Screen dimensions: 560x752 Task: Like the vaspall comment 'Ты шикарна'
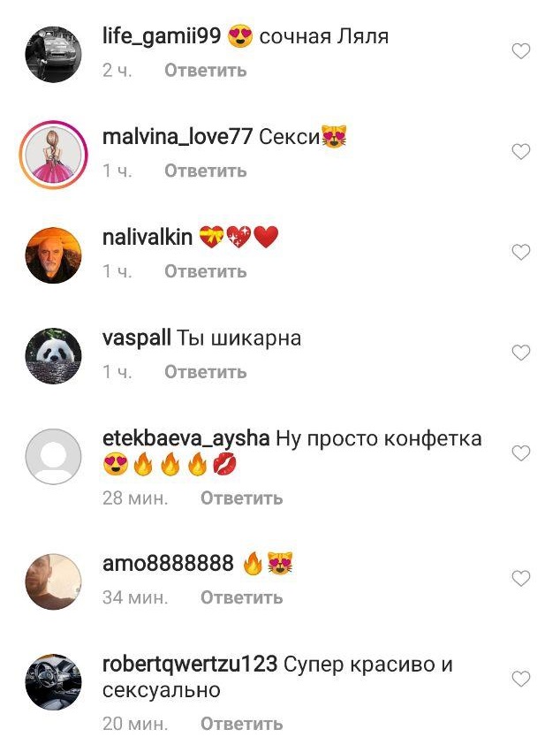520,353
